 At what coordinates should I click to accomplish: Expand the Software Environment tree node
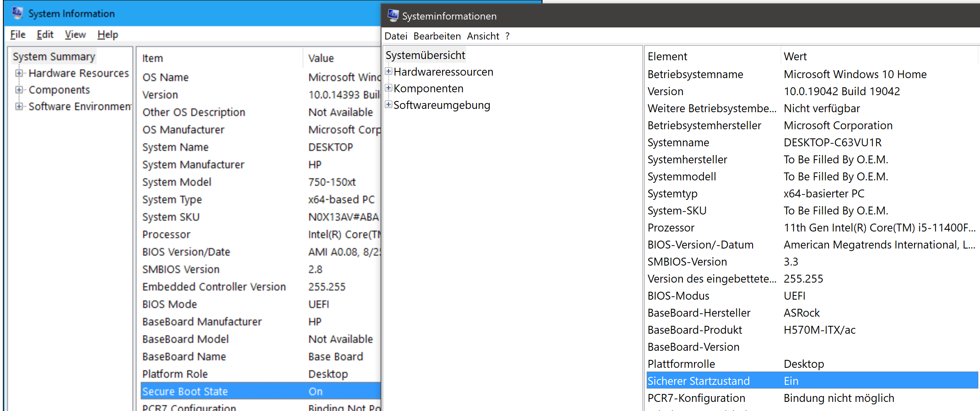(x=19, y=106)
